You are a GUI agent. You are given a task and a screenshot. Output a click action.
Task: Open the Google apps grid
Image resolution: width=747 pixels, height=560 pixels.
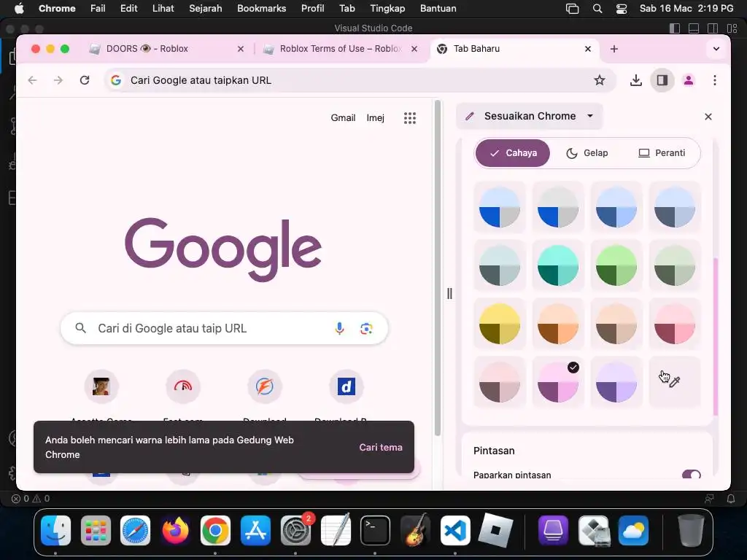pos(410,117)
